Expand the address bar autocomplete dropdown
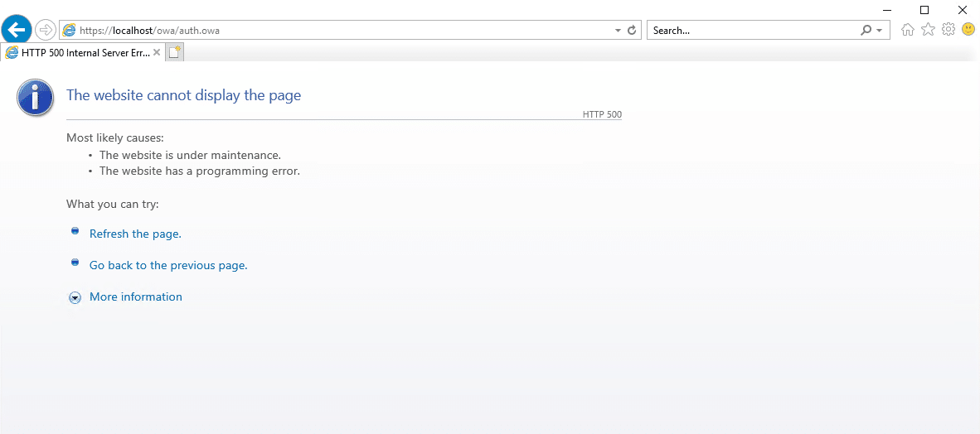Image resolution: width=980 pixels, height=434 pixels. point(618,31)
